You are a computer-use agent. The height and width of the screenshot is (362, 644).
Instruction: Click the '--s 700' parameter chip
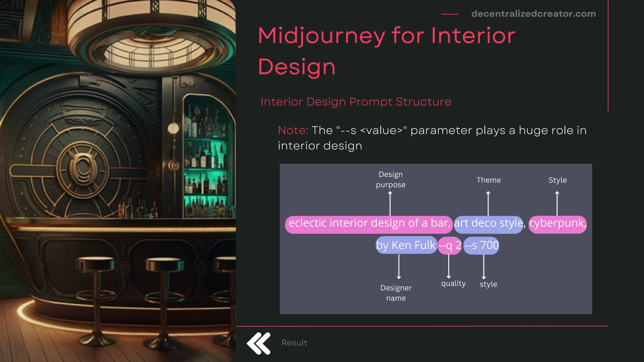pos(481,245)
